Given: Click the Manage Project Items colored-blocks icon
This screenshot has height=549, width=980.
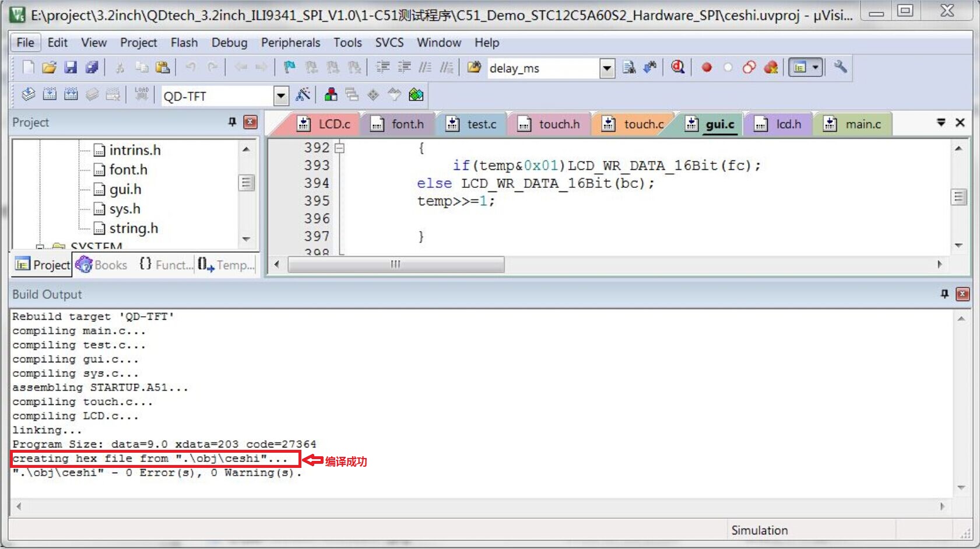Looking at the screenshot, I should point(331,95).
